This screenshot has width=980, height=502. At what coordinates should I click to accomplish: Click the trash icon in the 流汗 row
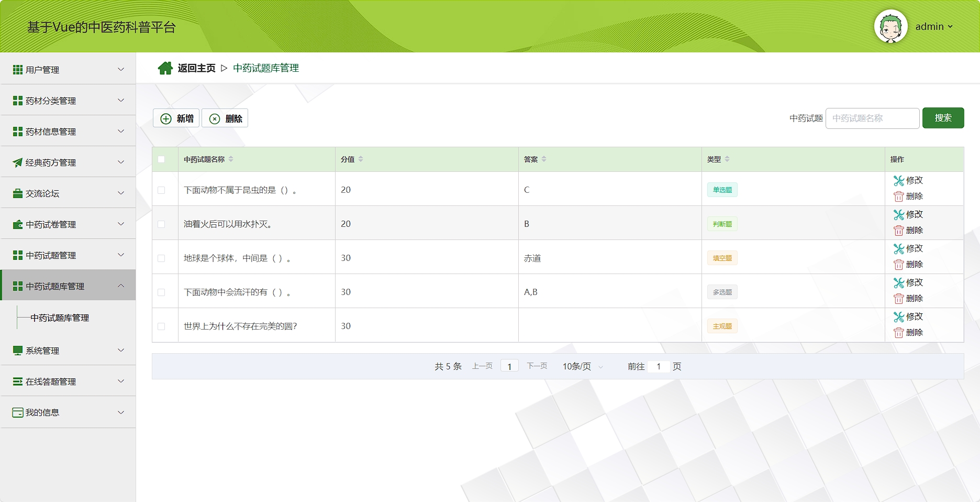[x=899, y=299]
